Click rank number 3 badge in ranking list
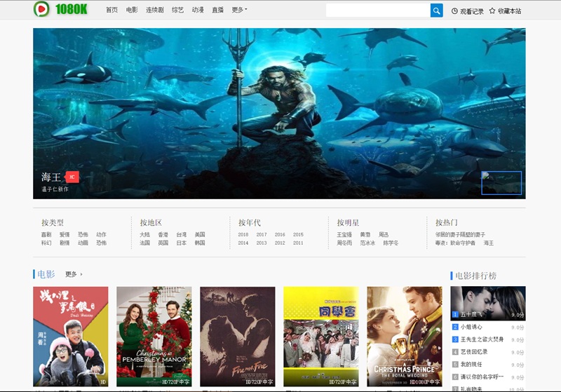This screenshot has width=561, height=392. point(454,339)
